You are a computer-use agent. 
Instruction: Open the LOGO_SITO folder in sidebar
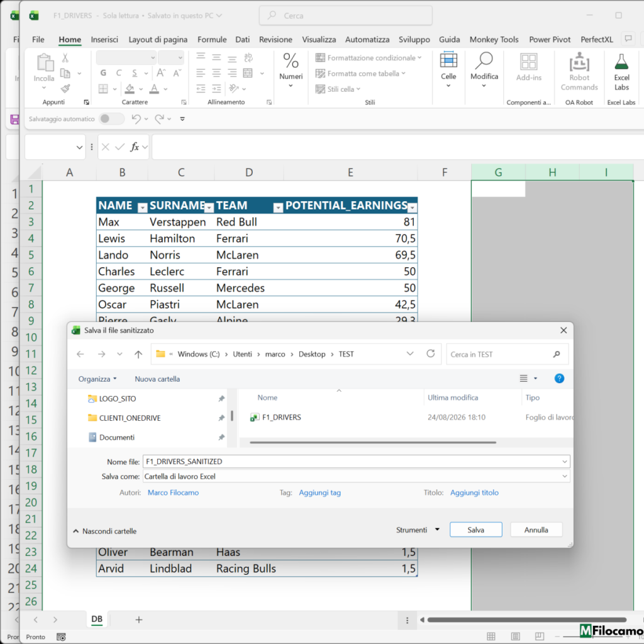118,398
